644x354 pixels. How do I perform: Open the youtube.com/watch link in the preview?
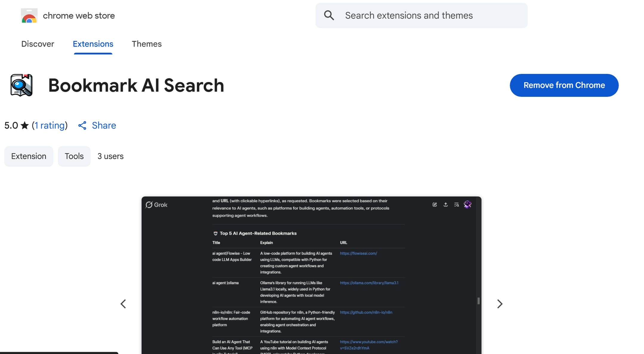[x=369, y=345]
